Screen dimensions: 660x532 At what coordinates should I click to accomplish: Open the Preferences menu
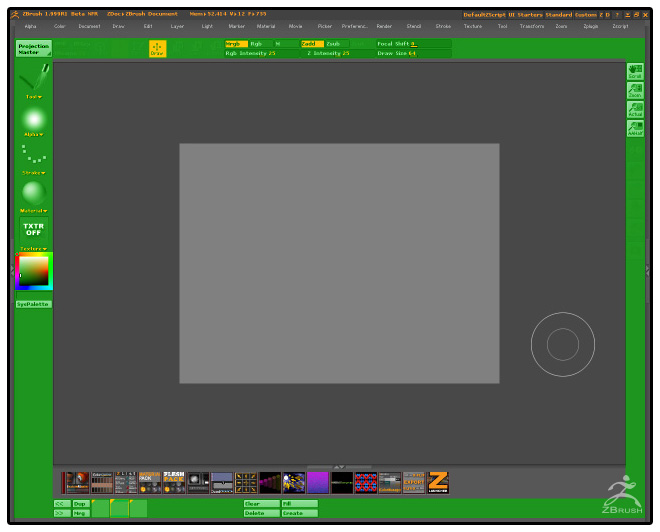[x=354, y=26]
